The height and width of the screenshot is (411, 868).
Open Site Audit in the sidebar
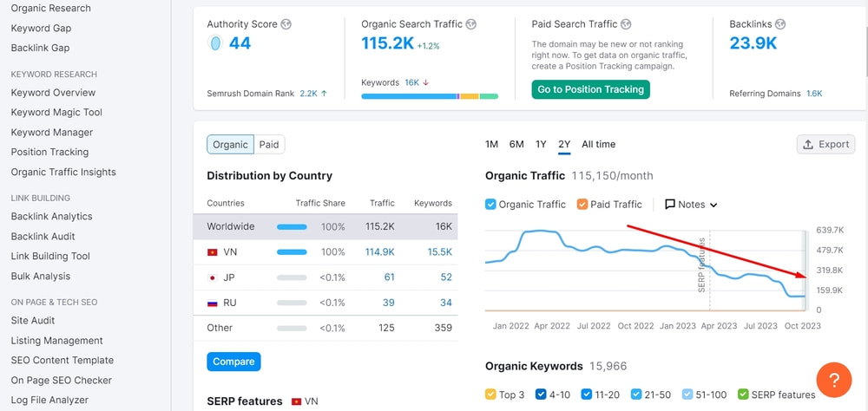(33, 321)
